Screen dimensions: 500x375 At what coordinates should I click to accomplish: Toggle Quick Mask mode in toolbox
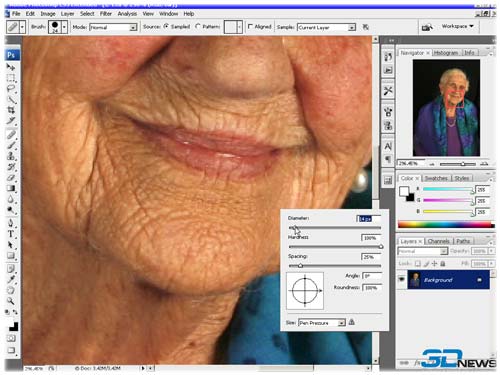11,338
